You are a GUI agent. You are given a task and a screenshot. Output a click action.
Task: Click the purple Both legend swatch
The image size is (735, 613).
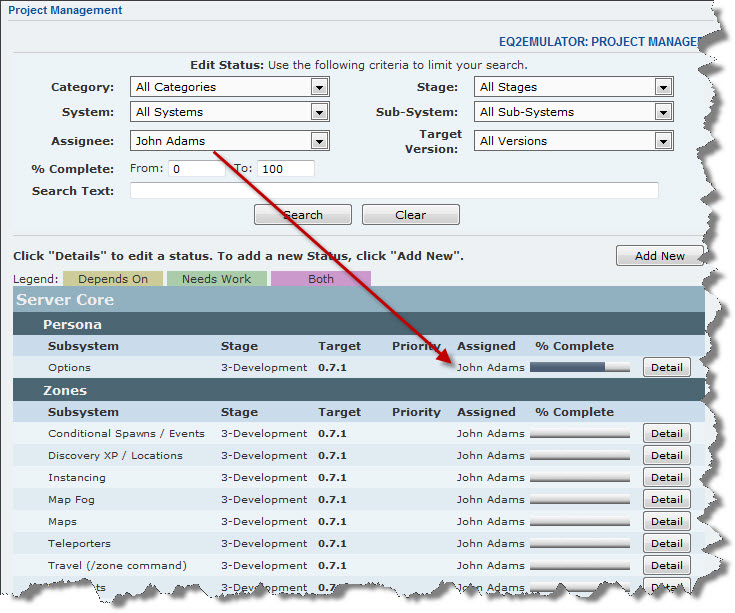(320, 279)
